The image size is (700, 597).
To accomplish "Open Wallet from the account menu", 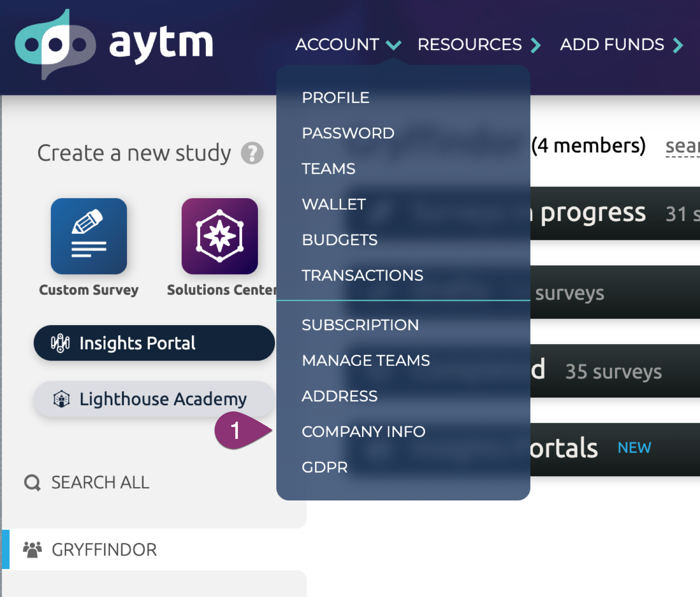I will (334, 204).
